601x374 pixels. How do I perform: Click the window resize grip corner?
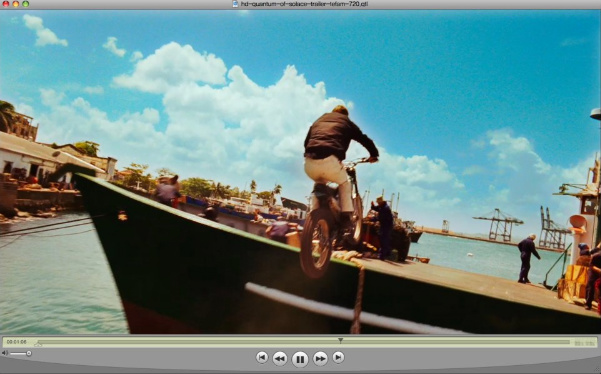click(x=597, y=370)
